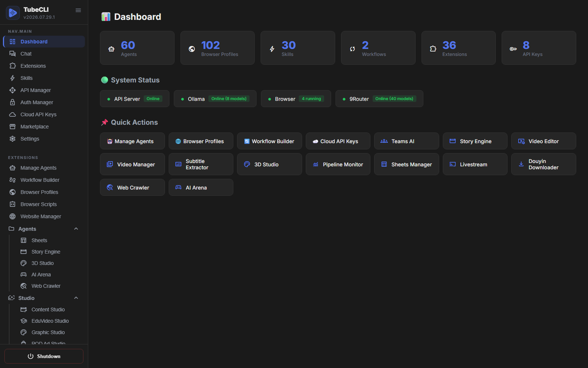This screenshot has height=368, width=588.
Task: Open Cloud API Keys in sidebar navigation
Action: [44, 114]
